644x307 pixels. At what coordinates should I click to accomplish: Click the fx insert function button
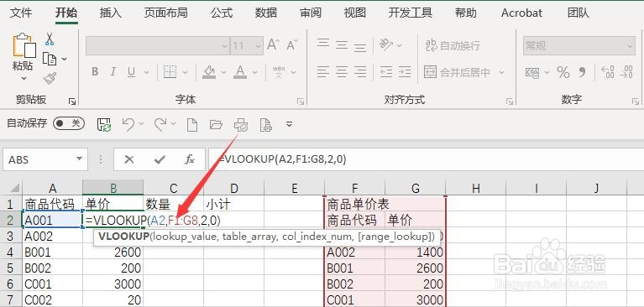[x=190, y=159]
